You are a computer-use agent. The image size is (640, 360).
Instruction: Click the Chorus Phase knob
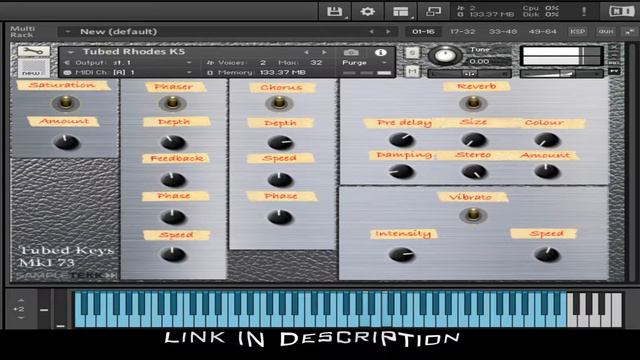[x=280, y=217]
